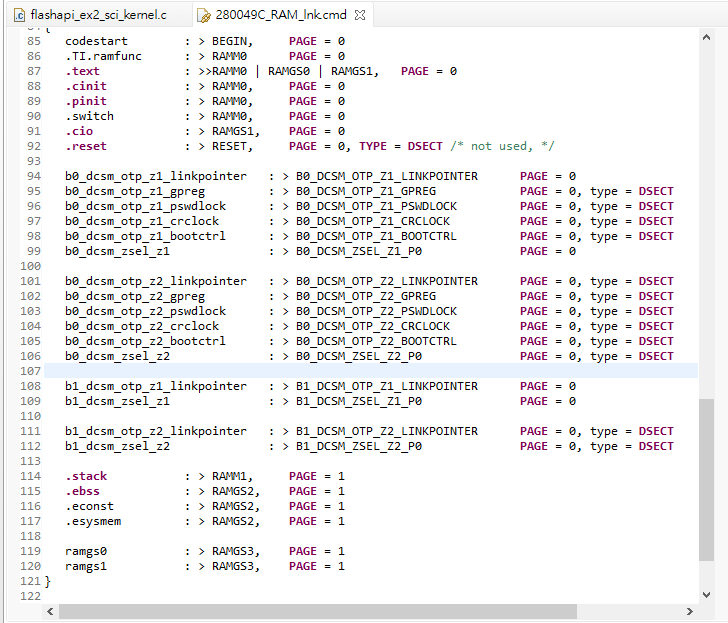This screenshot has height=623, width=728.
Task: Click 'ramgs0' section on line 119
Action: 86,551
